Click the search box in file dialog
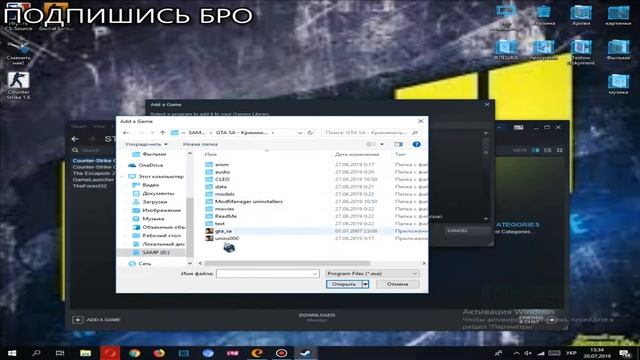The width and height of the screenshot is (640, 360). pos(370,133)
